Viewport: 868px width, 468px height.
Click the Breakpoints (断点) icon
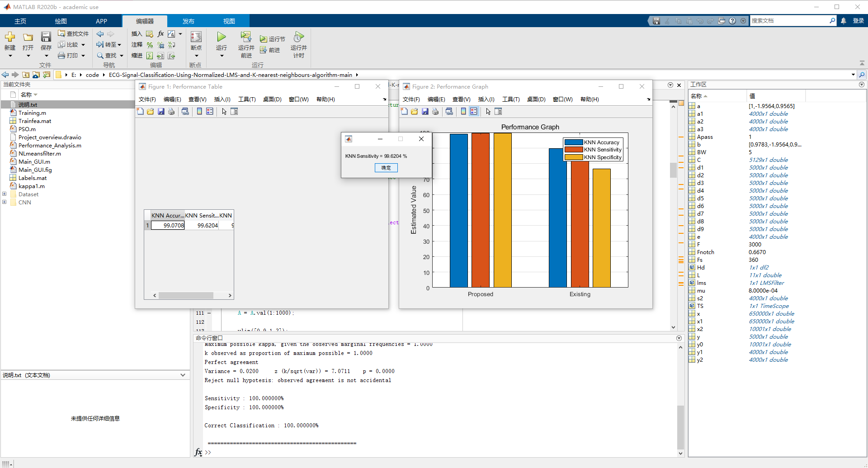click(x=196, y=37)
